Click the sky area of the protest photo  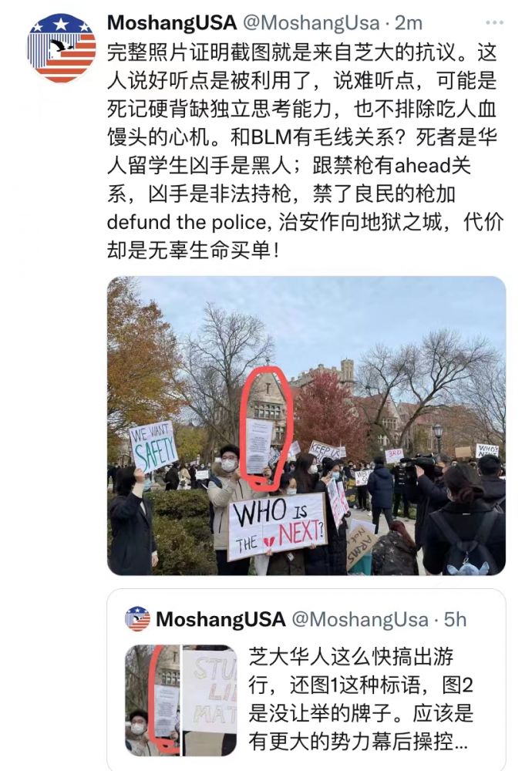click(315, 315)
